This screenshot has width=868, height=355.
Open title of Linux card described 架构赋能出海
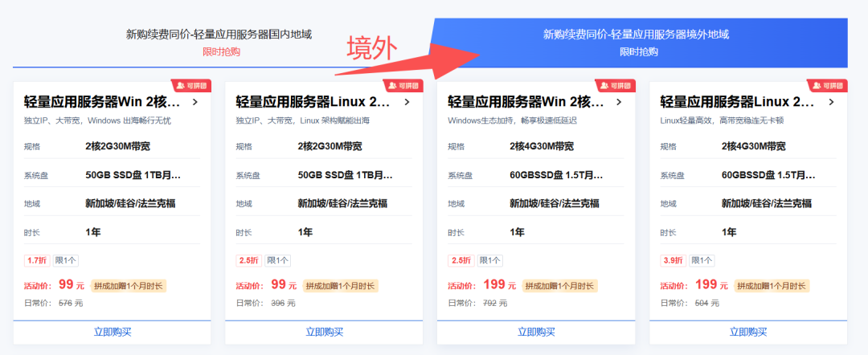314,102
